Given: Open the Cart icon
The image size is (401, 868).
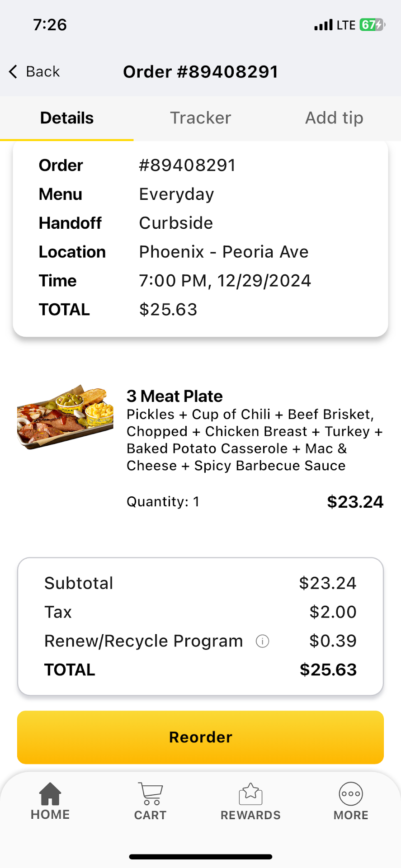Looking at the screenshot, I should pos(151,794).
